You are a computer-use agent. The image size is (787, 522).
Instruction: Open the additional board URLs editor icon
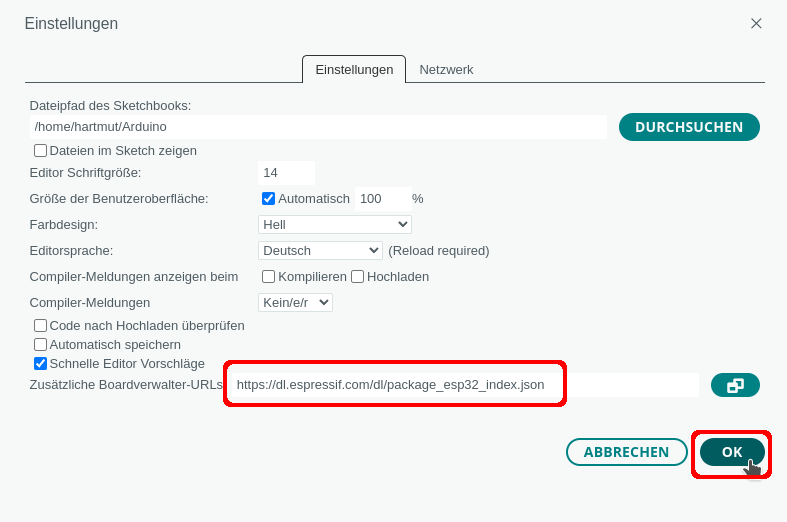click(735, 385)
